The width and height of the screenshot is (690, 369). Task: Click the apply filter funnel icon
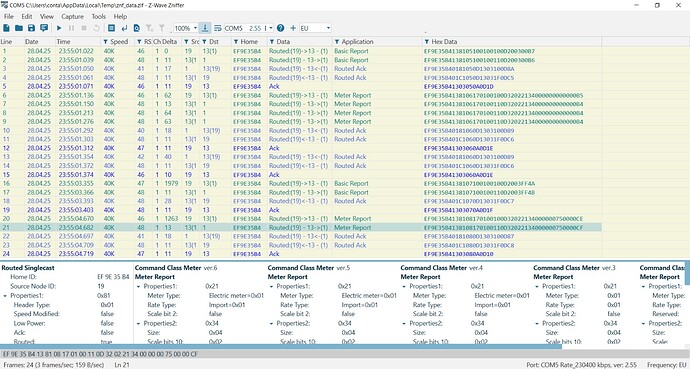[x=162, y=28]
